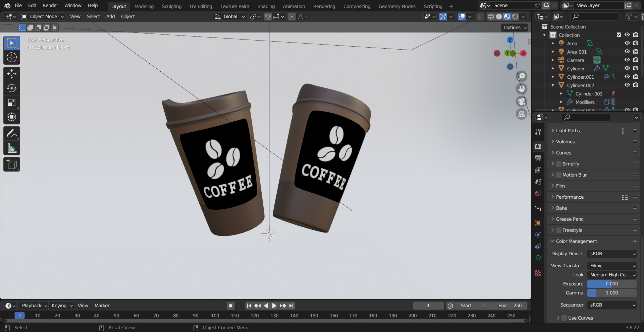Viewport: 644px width, 332px height.
Task: Open the Texture properties checker icon
Action: (538, 273)
